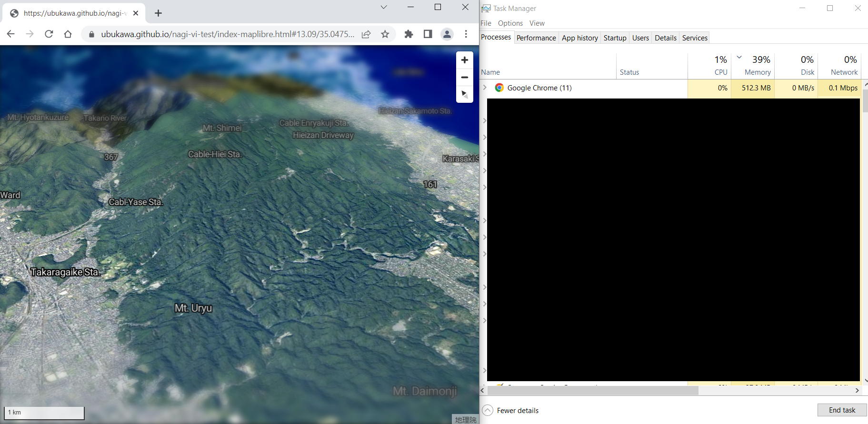Click Mt. Daimonji map label
868x424 pixels.
pos(425,391)
